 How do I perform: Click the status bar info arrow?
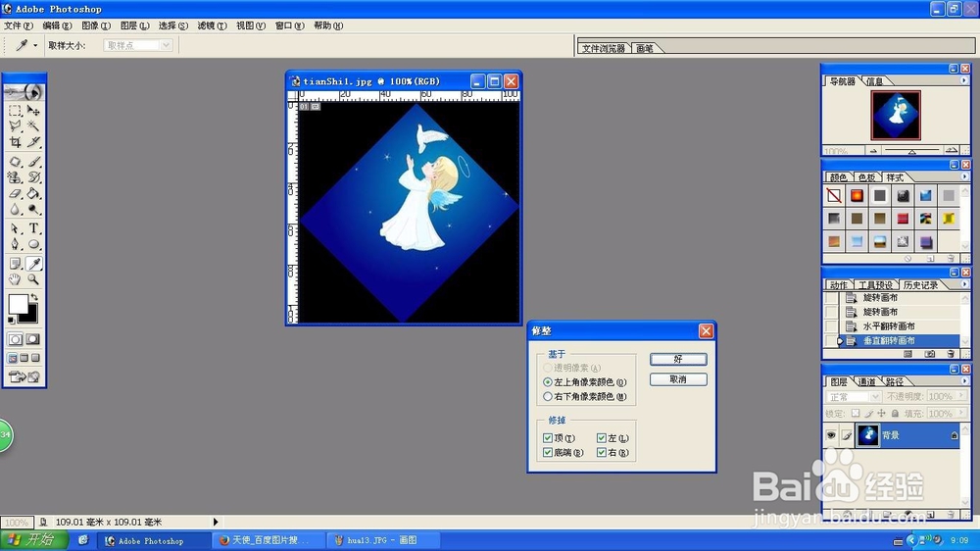[x=216, y=522]
